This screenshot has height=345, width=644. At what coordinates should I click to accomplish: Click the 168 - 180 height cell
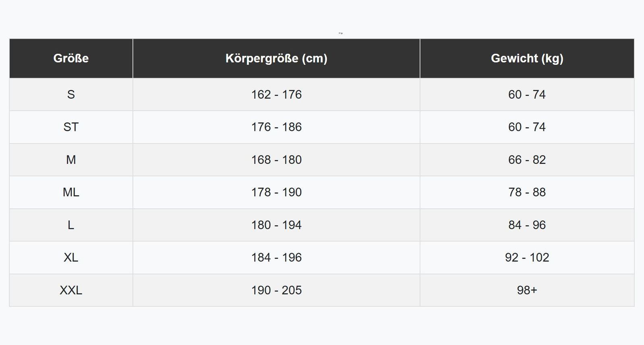tap(276, 160)
